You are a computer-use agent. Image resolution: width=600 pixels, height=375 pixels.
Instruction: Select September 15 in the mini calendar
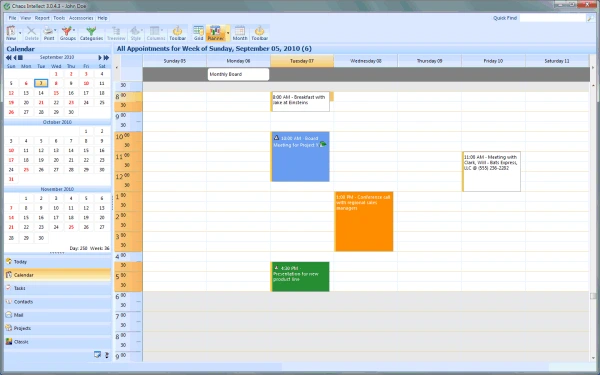56,93
